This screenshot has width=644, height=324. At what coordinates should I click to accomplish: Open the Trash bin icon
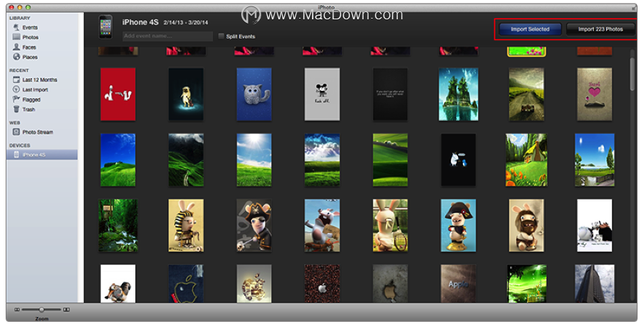tap(16, 109)
